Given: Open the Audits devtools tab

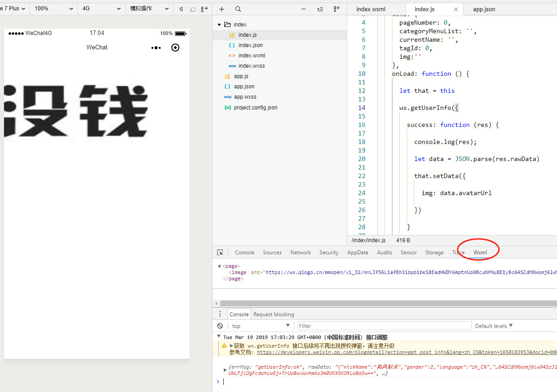Looking at the screenshot, I should click(384, 253).
